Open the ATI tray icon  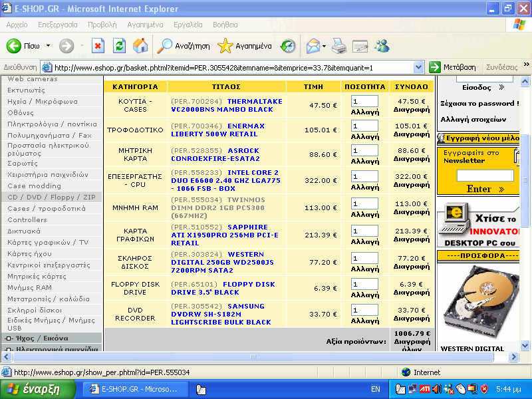click(424, 389)
